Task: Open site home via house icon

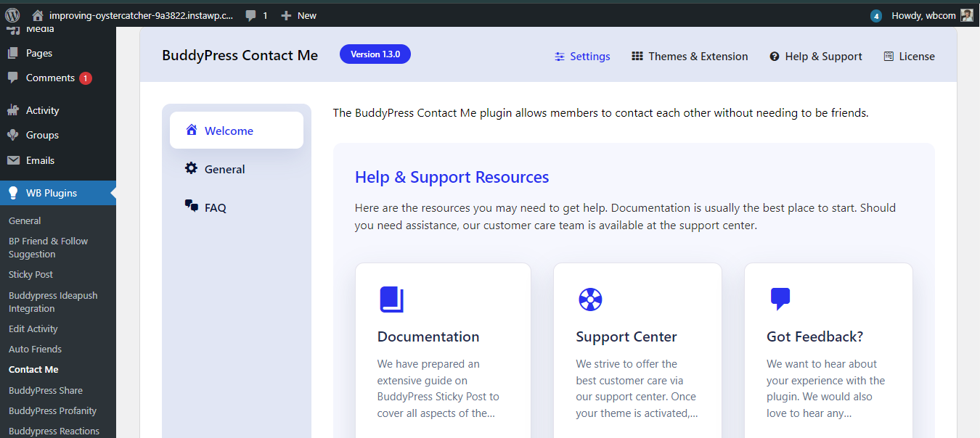Action: (38, 15)
